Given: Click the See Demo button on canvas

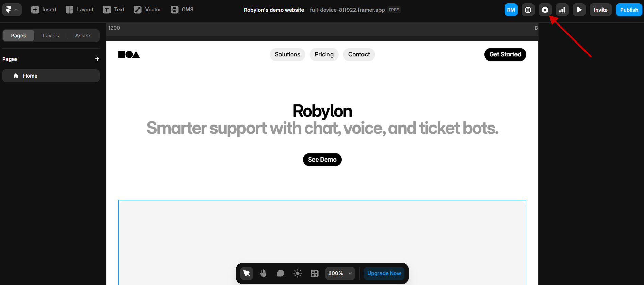Looking at the screenshot, I should click(322, 160).
